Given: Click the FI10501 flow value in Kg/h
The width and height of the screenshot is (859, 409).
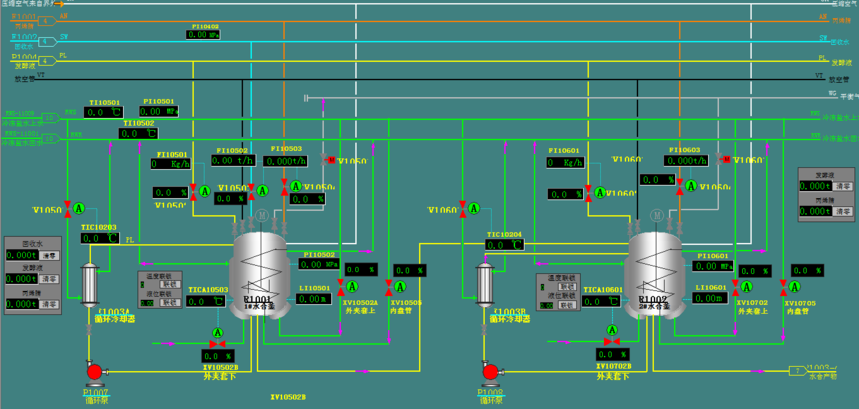Looking at the screenshot, I should [171, 164].
